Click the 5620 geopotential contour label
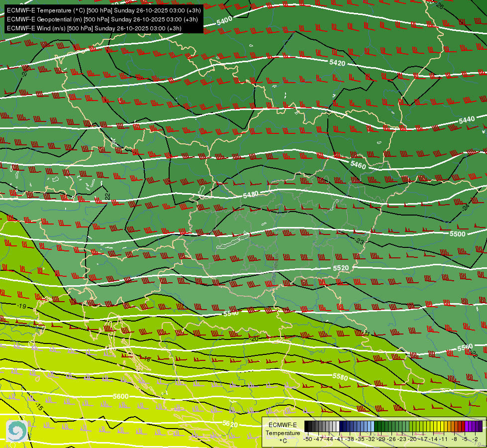The width and height of the screenshot is (487, 448). point(230,424)
